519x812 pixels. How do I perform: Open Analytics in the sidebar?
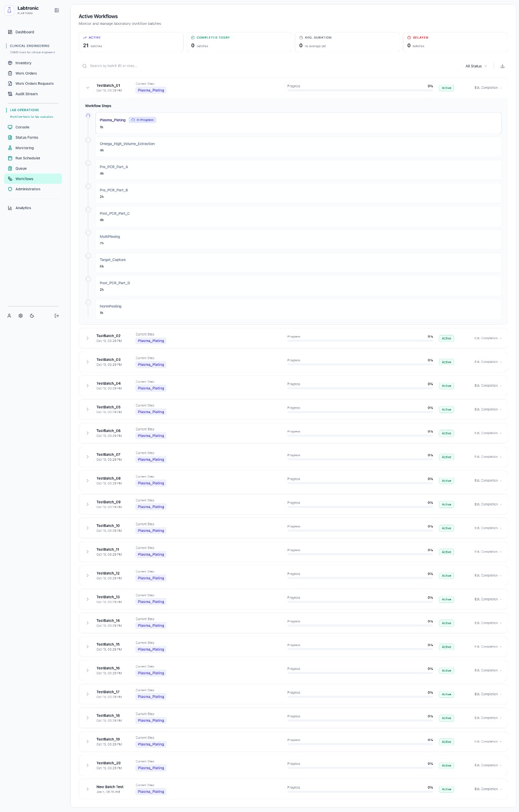coord(33,208)
